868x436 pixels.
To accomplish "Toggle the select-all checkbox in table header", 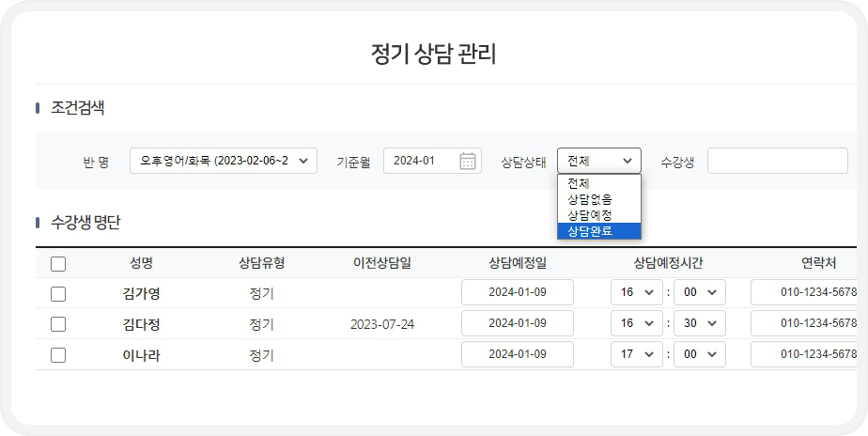I will [58, 264].
